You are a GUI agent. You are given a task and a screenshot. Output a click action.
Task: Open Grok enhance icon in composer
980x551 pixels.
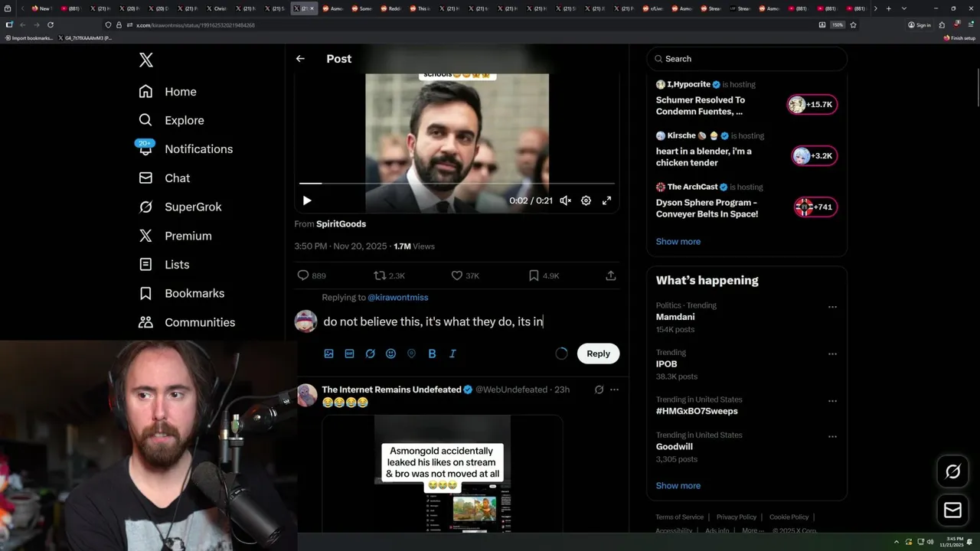(370, 354)
